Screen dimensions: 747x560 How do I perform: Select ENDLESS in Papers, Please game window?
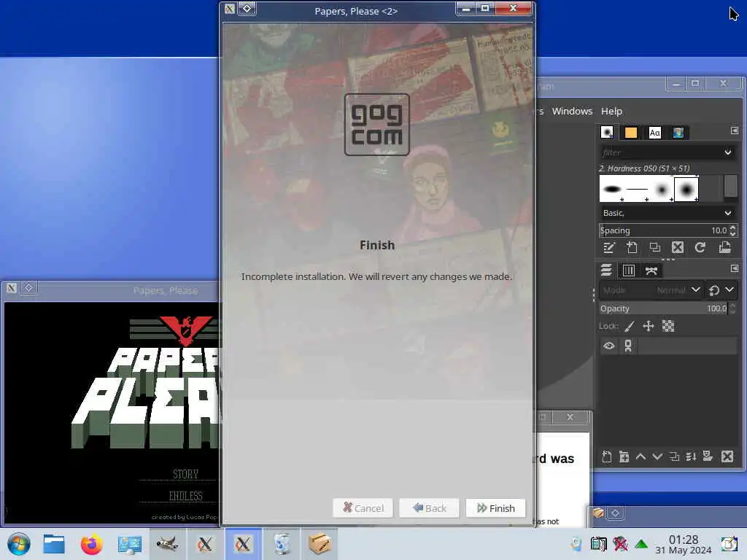coord(185,496)
